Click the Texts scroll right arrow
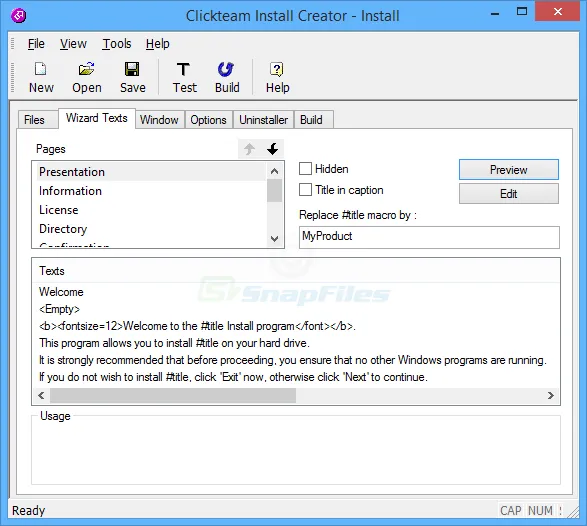Screen dimensions: 587x526 [550, 395]
